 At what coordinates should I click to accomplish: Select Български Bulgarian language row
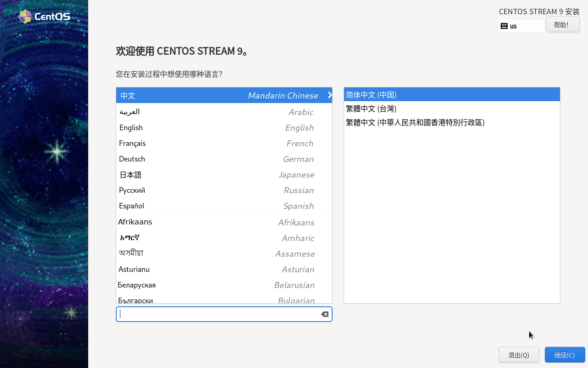(x=224, y=298)
